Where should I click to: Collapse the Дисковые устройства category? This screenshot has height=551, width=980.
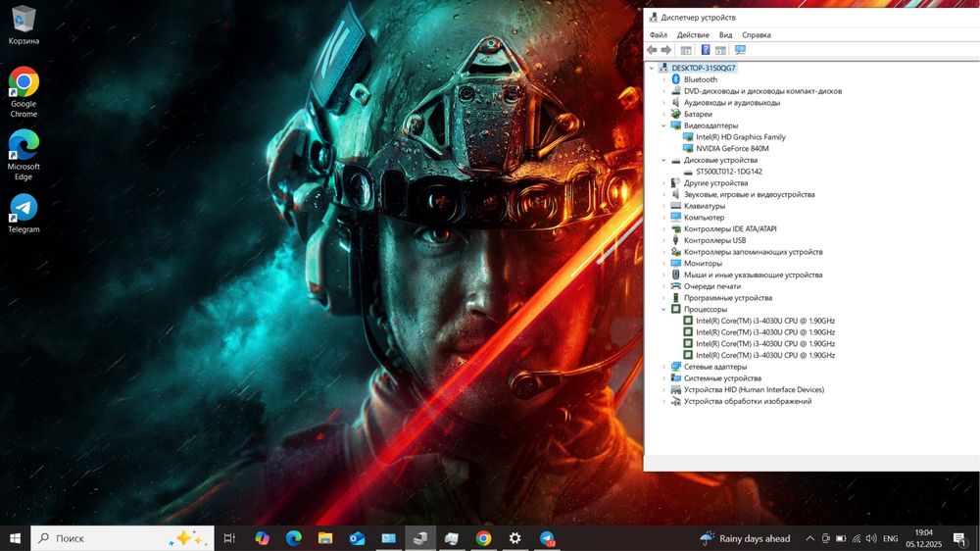pos(663,160)
